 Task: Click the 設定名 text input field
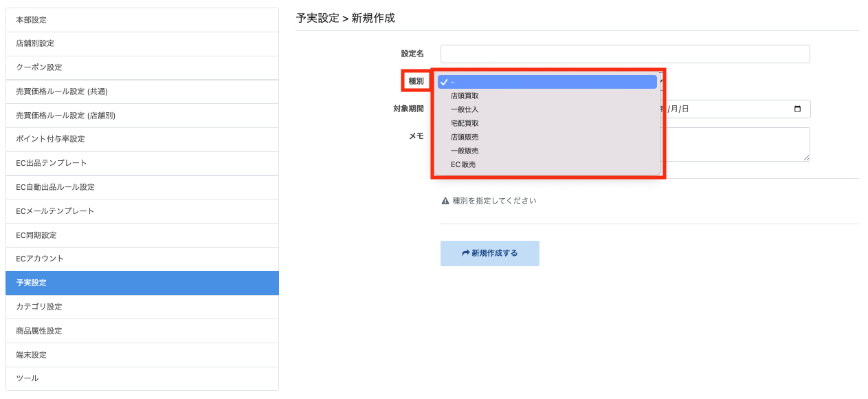click(625, 54)
